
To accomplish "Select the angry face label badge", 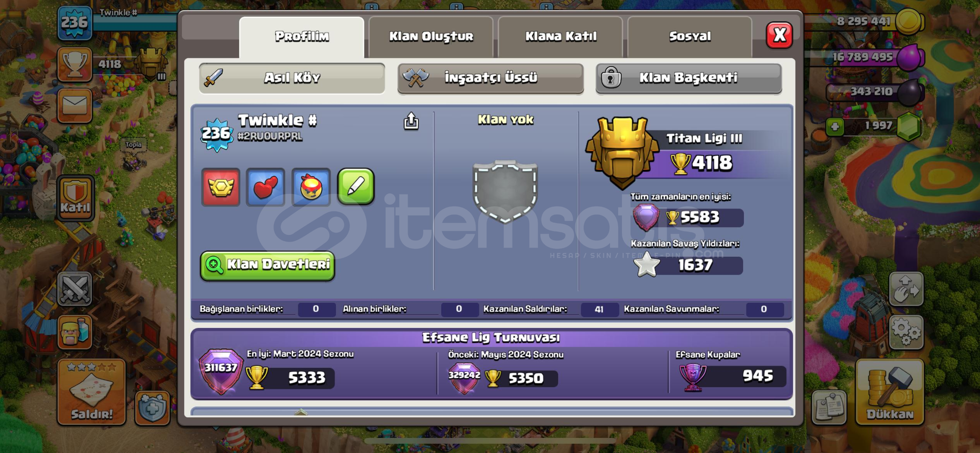I will coord(311,187).
